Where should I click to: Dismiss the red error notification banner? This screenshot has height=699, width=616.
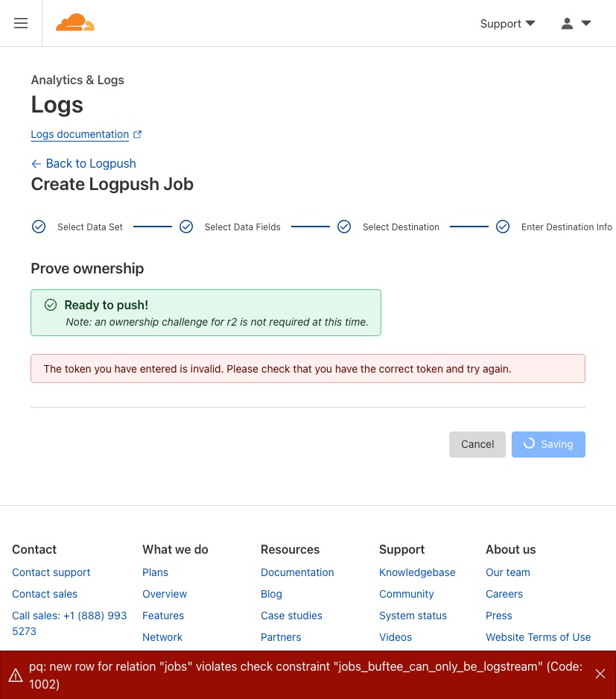click(600, 674)
